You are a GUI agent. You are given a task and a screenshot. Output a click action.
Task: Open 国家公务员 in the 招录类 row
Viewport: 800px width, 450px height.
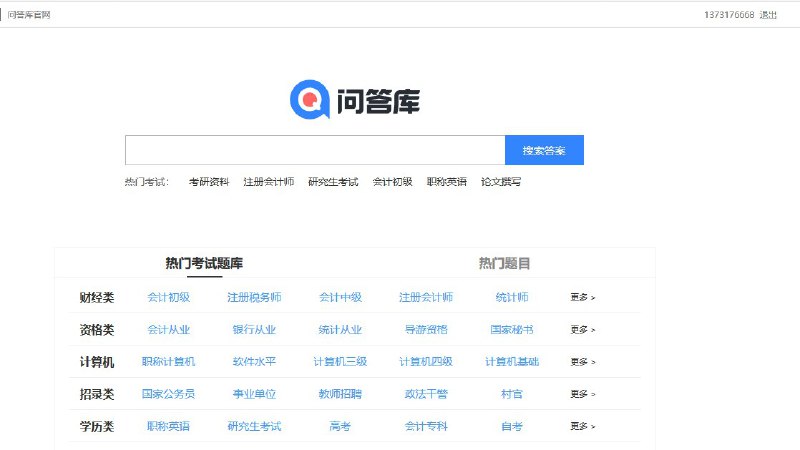(168, 394)
